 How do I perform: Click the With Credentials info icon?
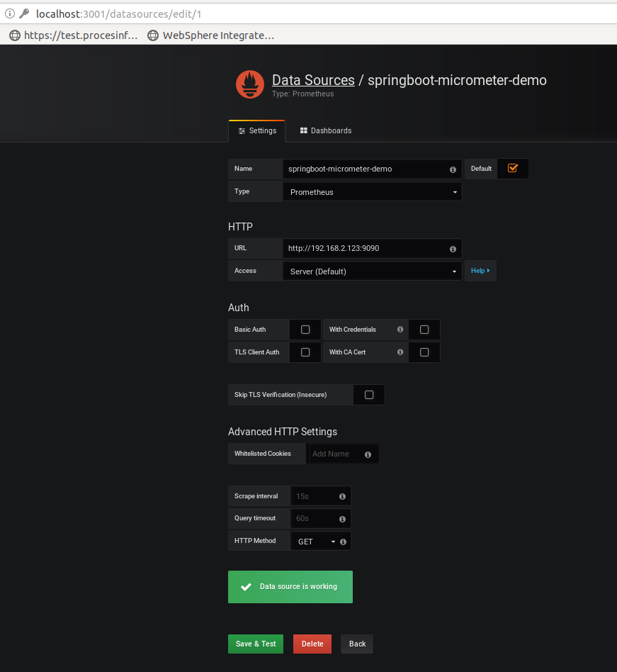400,329
